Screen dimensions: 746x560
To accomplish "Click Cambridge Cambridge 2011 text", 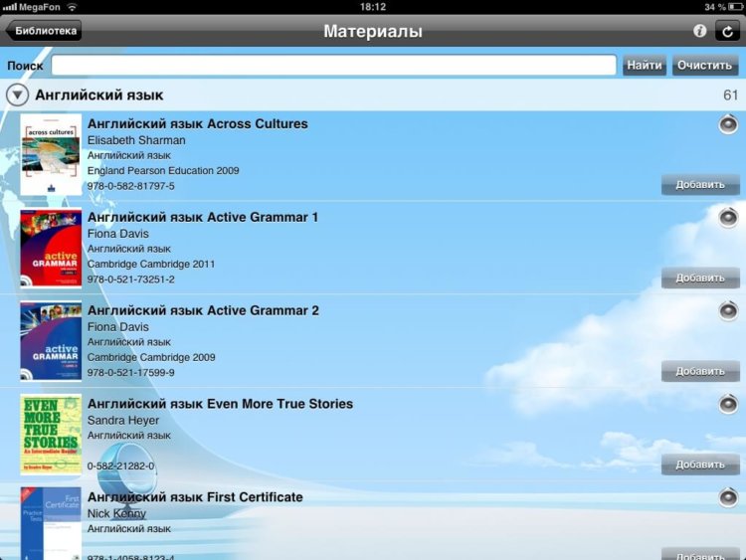I will [x=151, y=264].
